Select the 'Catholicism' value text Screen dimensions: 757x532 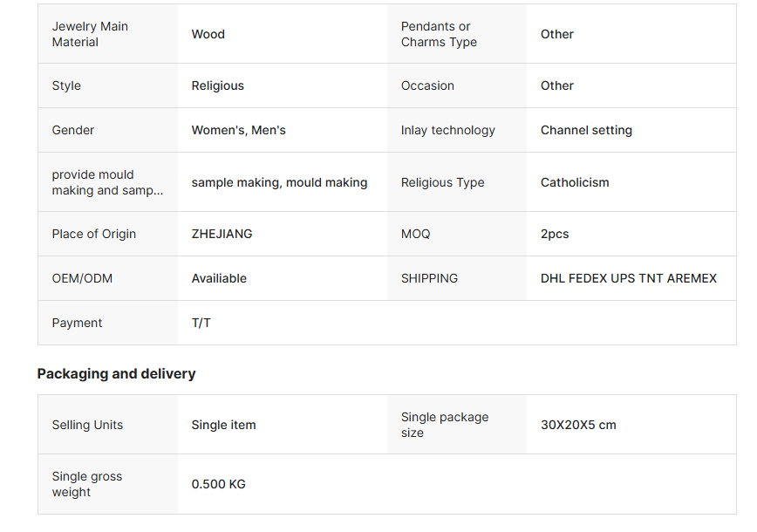coord(575,182)
